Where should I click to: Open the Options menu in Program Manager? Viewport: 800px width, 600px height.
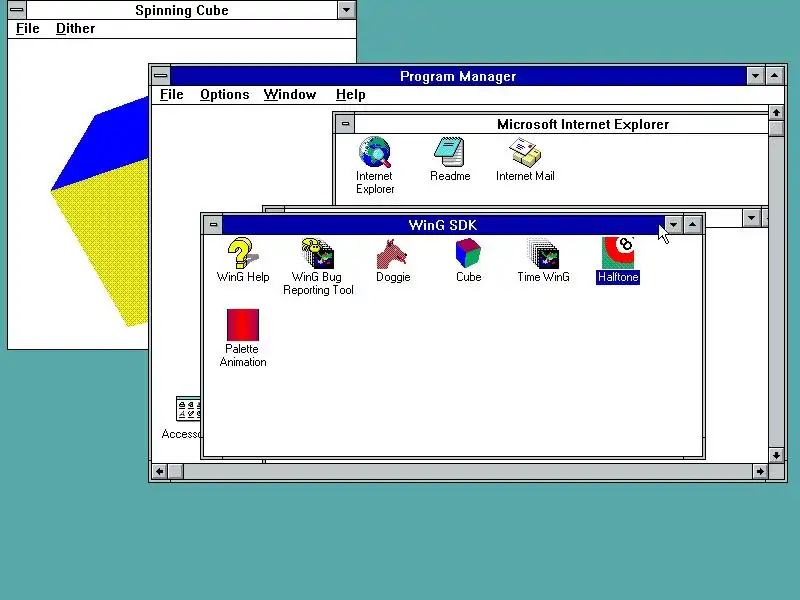tap(224, 94)
